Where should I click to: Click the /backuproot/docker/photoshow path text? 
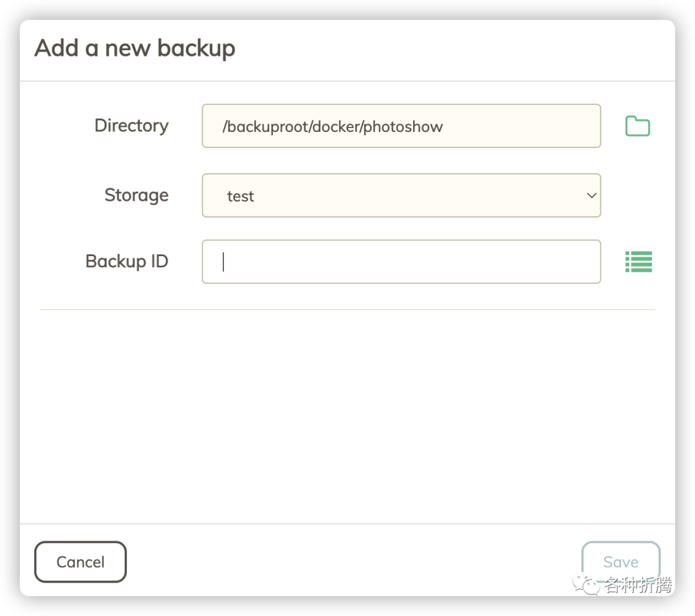pos(333,126)
